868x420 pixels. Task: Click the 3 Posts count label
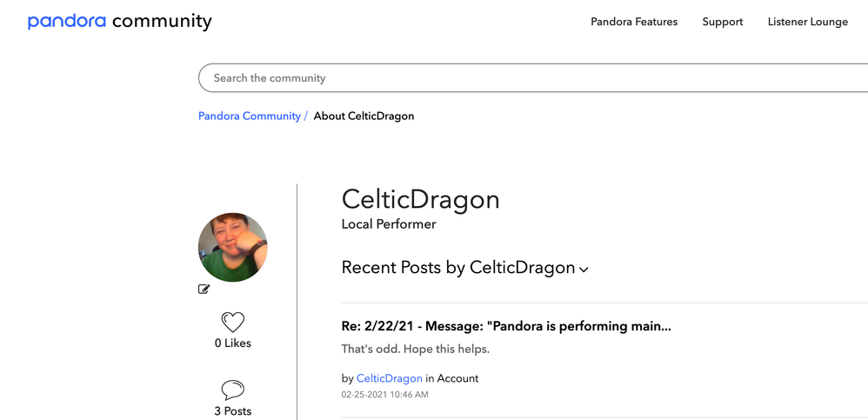coord(232,411)
